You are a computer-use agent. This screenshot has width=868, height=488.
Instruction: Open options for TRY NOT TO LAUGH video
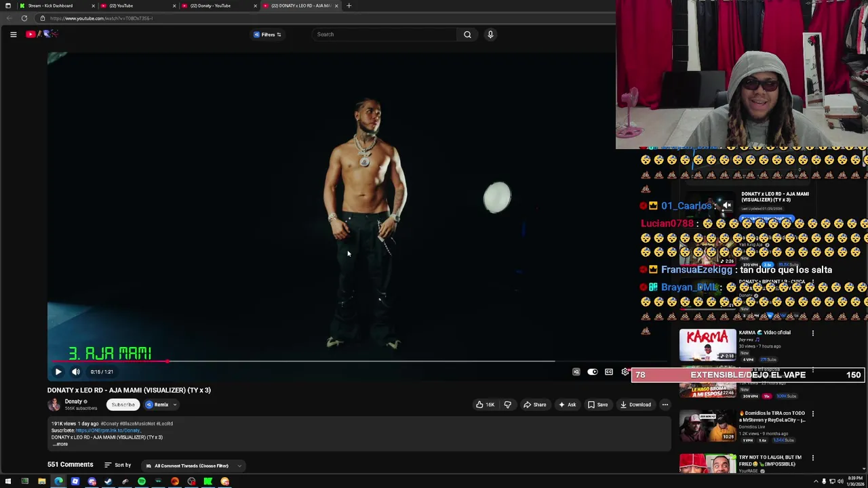pos(812,458)
